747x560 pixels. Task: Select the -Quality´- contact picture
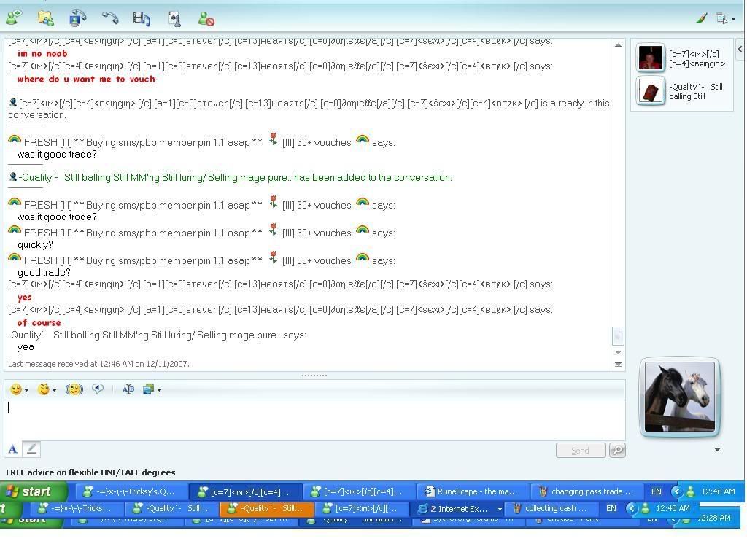pyautogui.click(x=650, y=90)
